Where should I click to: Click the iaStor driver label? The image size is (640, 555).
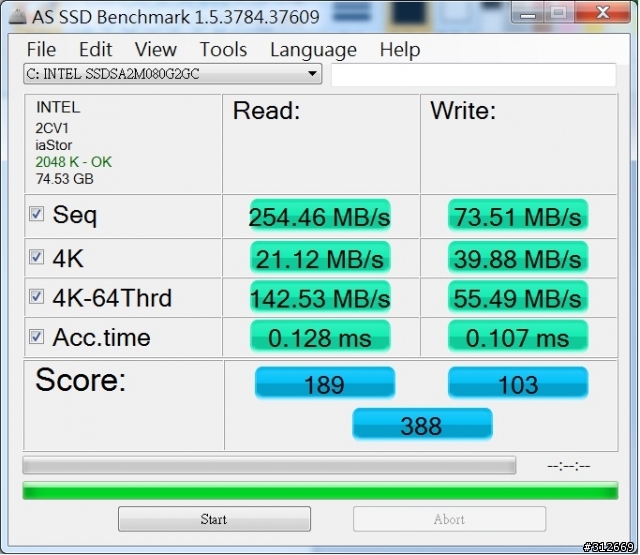53,145
